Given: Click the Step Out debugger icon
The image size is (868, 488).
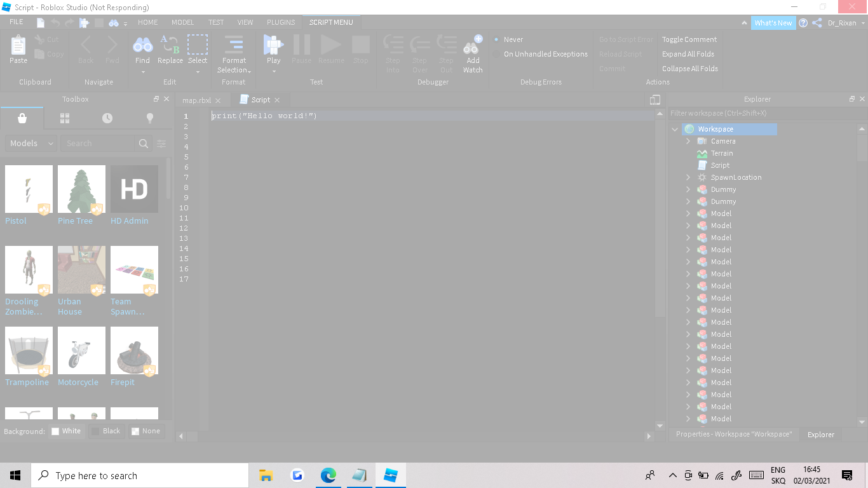Looking at the screenshot, I should [447, 45].
